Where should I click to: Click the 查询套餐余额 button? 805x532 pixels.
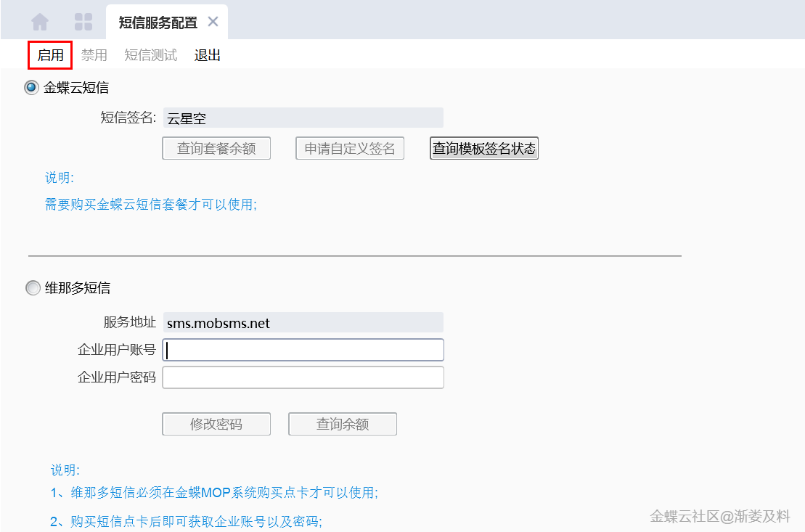click(x=216, y=148)
